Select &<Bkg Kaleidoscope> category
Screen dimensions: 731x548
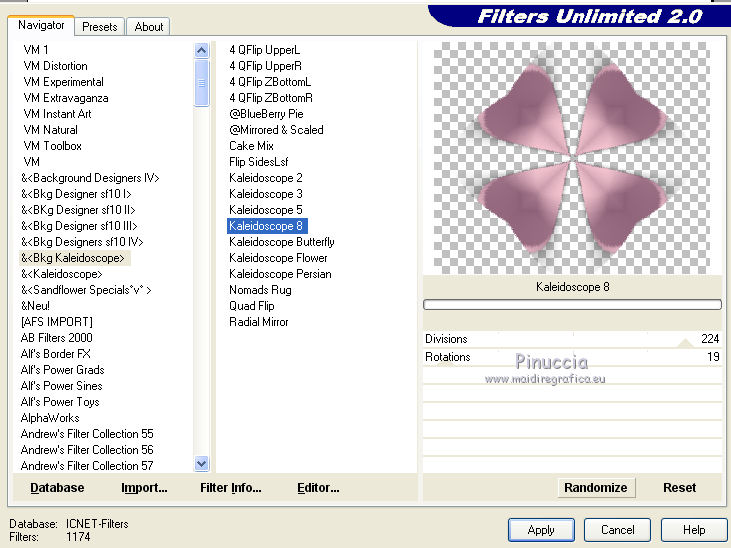click(75, 258)
